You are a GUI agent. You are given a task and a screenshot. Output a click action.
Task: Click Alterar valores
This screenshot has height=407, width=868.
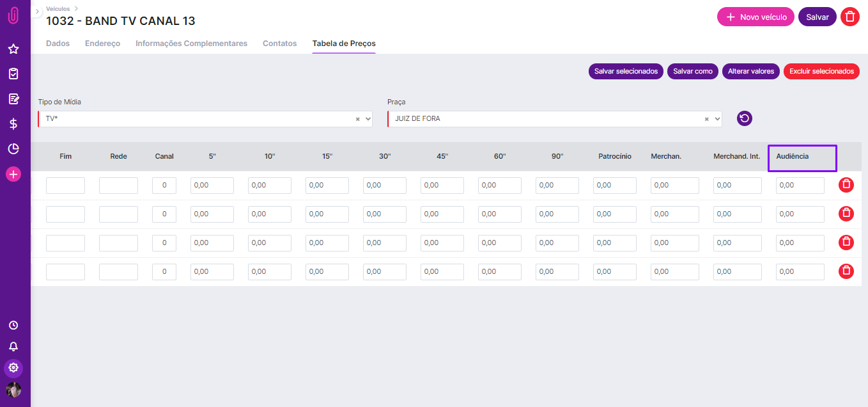pos(751,72)
